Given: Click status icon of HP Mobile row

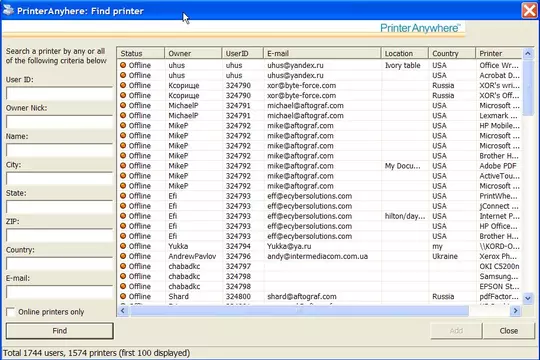Looking at the screenshot, I should 123,125.
